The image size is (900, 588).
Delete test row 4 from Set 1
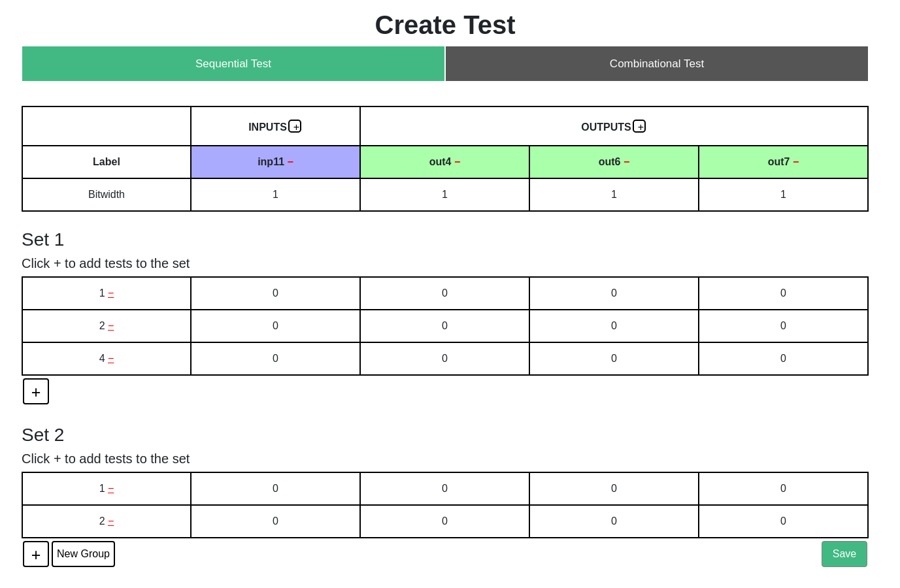[110, 358]
